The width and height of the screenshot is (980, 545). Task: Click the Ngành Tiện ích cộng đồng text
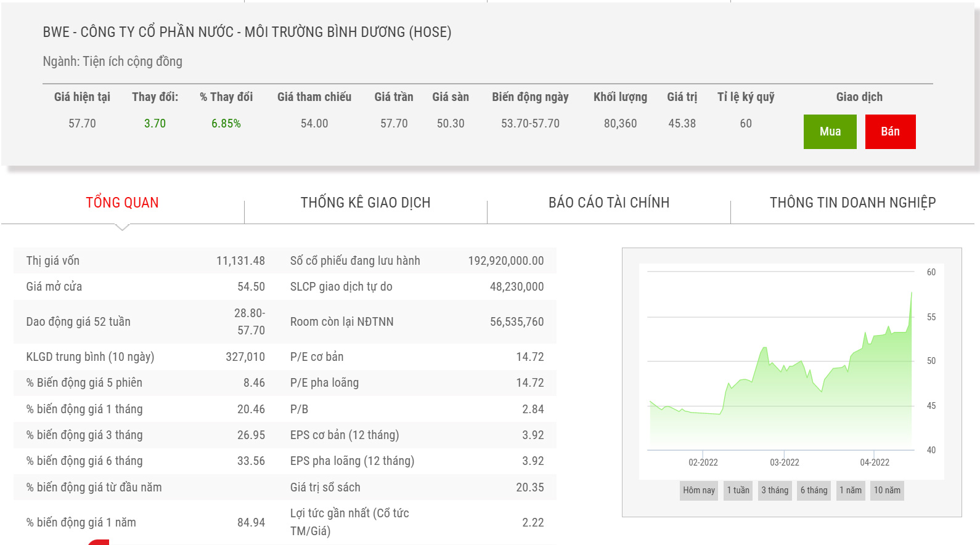pyautogui.click(x=112, y=62)
